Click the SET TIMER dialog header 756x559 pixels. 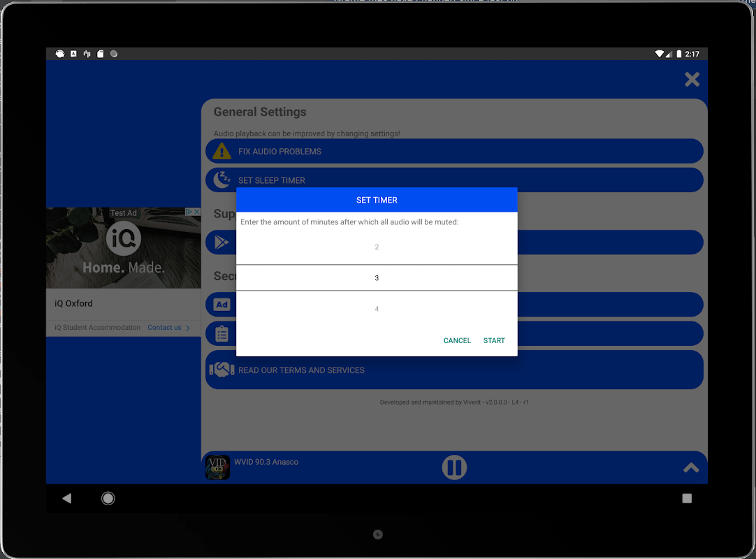point(377,200)
